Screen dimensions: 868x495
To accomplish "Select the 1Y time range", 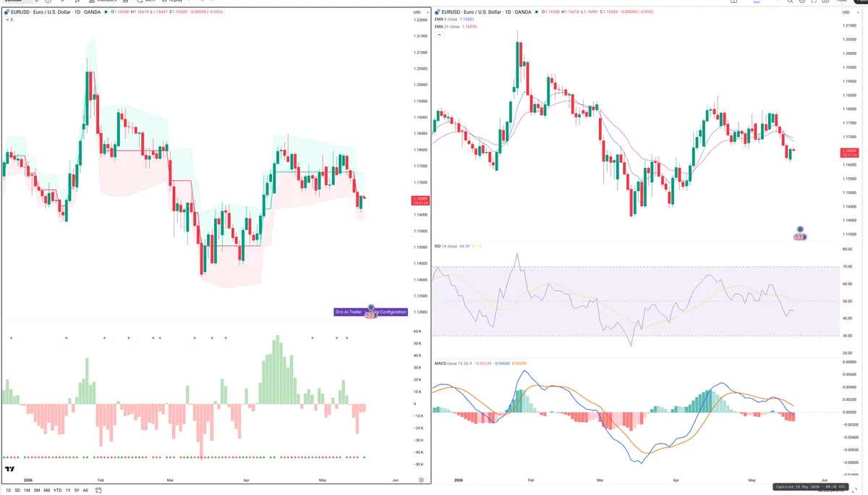I will pos(68,490).
